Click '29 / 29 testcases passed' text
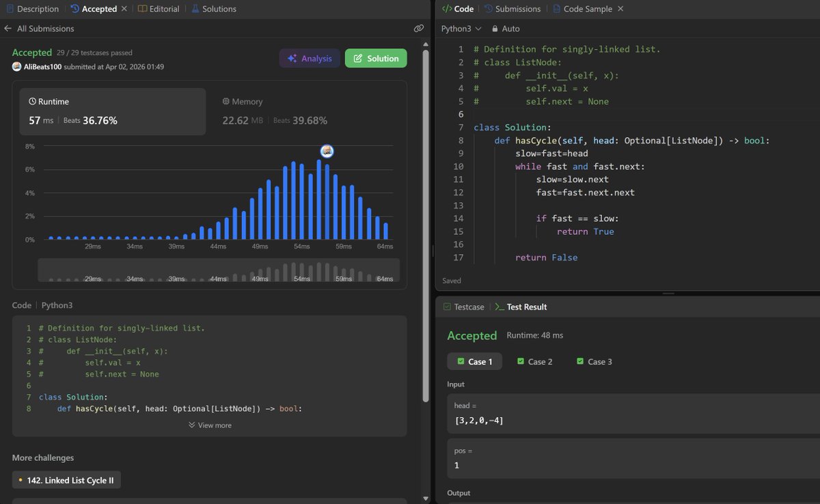 [x=95, y=53]
